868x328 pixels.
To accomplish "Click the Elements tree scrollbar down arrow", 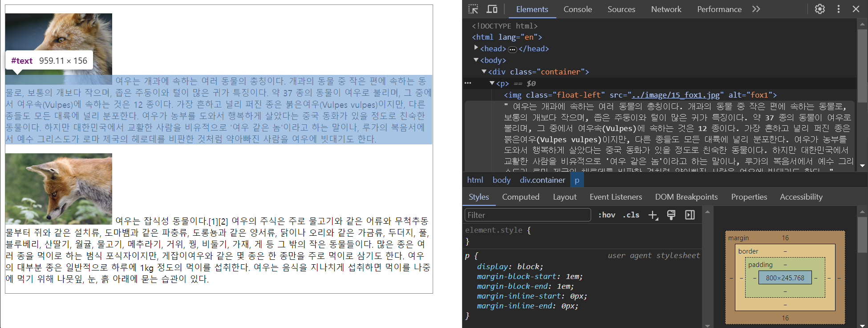I will click(x=863, y=166).
